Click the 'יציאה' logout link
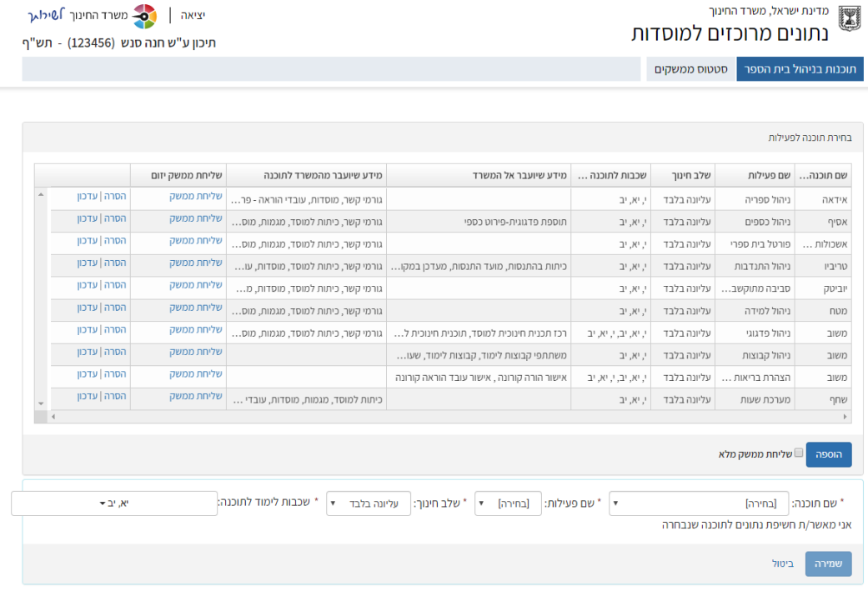The width and height of the screenshot is (868, 591). (193, 16)
